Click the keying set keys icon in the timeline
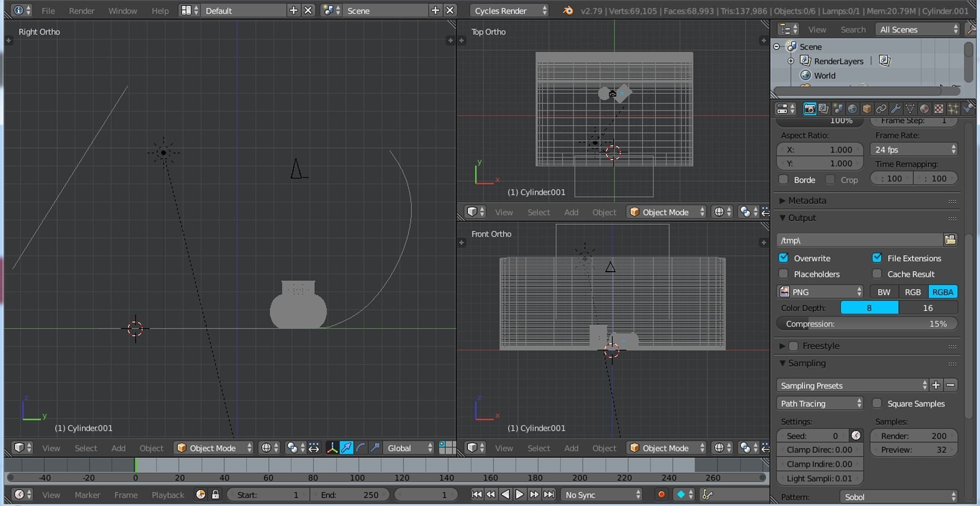 coord(707,494)
